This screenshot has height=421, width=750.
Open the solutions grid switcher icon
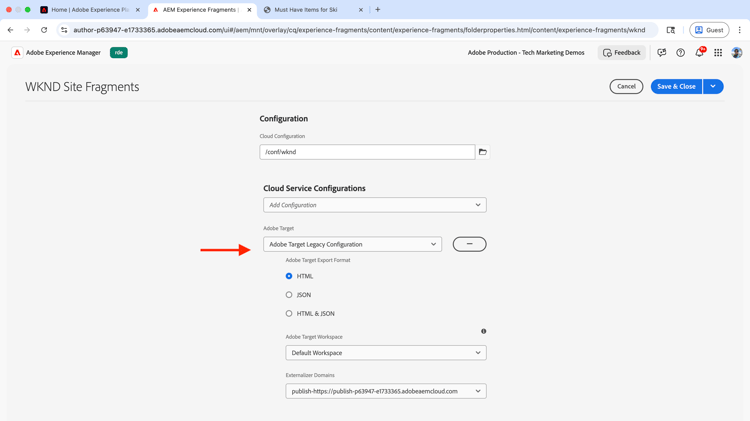point(718,53)
